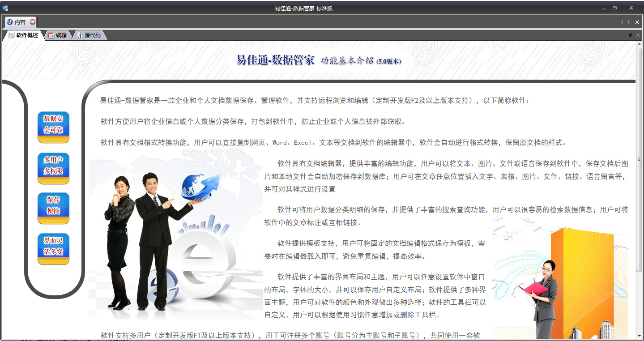
Task: Click the white X on document tab strip
Action: tap(637, 22)
